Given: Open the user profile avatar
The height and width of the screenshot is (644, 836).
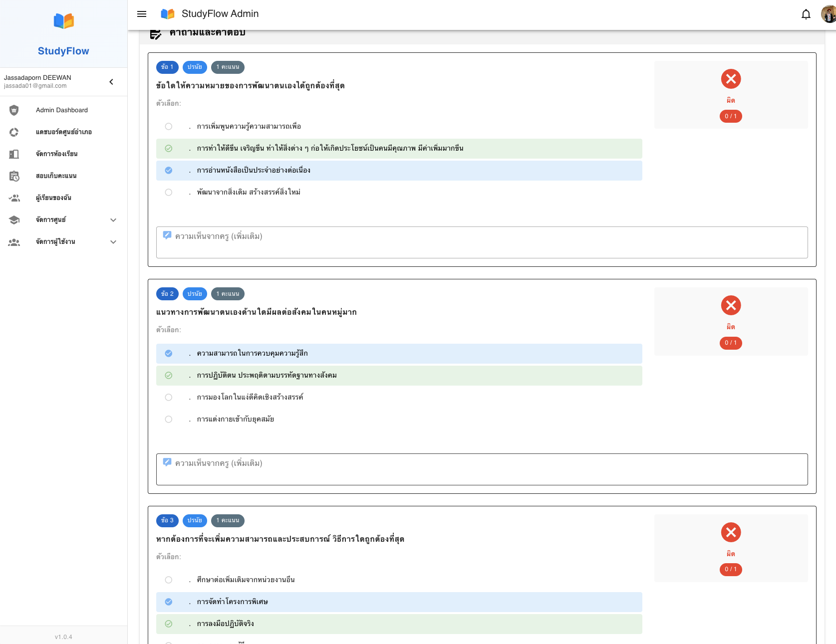Looking at the screenshot, I should pyautogui.click(x=828, y=14).
